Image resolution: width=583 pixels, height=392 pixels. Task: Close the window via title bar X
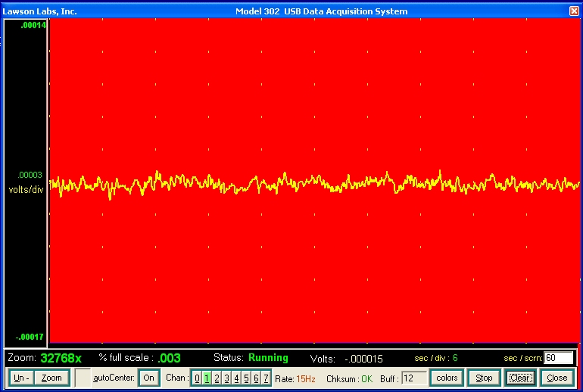pyautogui.click(x=575, y=11)
